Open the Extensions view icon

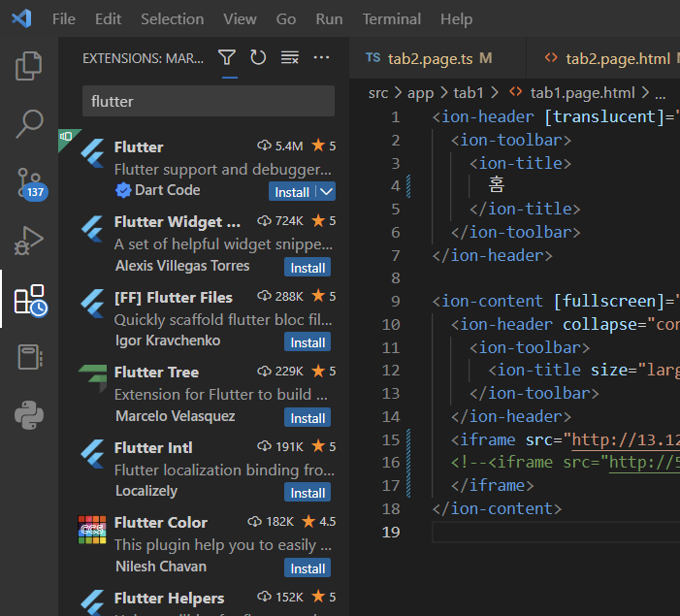tap(30, 300)
